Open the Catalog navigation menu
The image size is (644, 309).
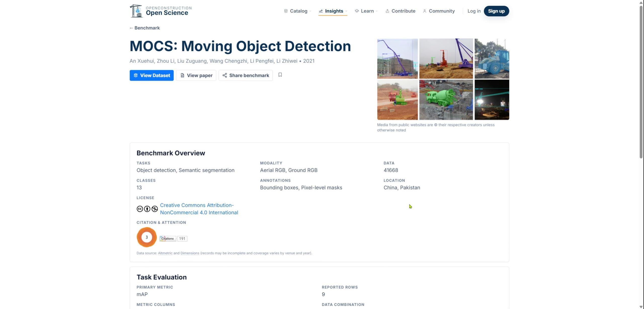click(298, 11)
